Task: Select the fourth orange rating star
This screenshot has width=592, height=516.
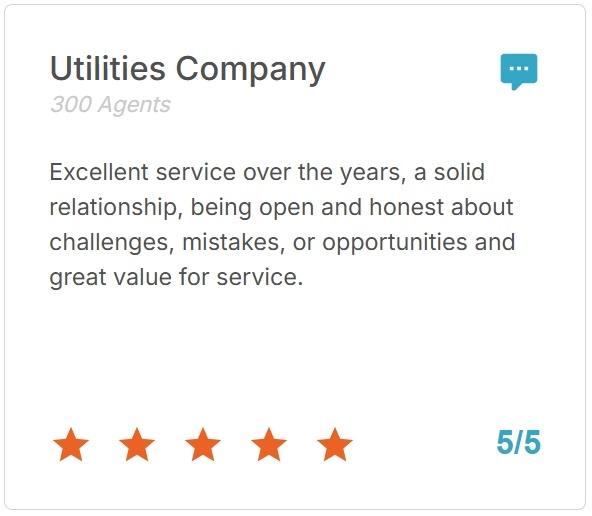Action: click(269, 444)
